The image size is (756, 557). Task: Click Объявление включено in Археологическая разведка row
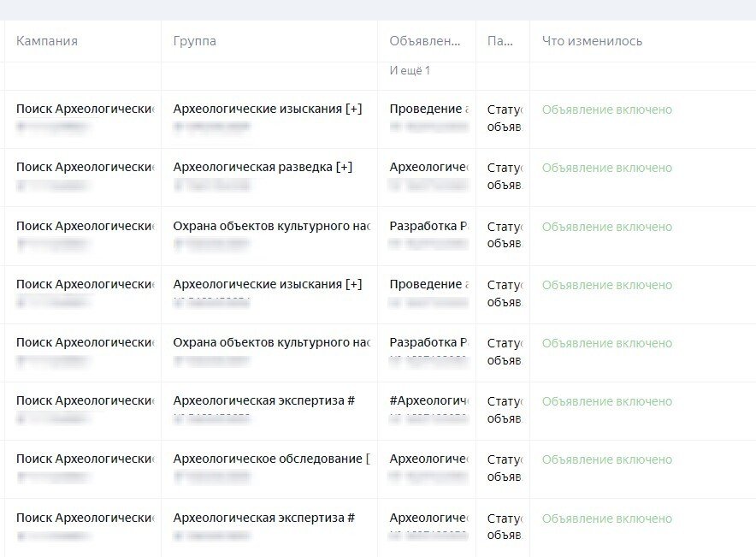coord(606,168)
